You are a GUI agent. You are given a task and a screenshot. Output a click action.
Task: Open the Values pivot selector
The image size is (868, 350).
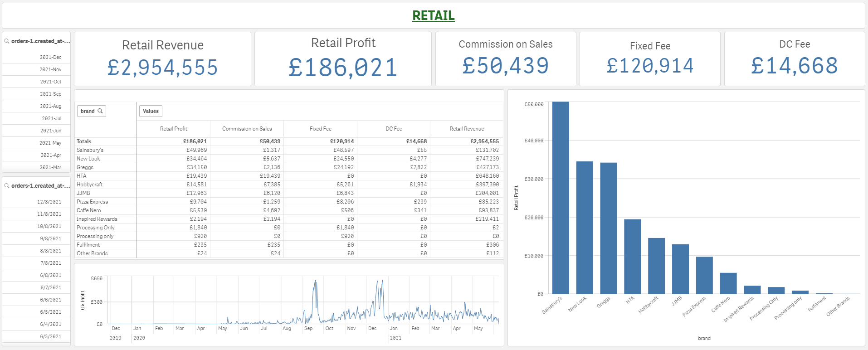(151, 111)
